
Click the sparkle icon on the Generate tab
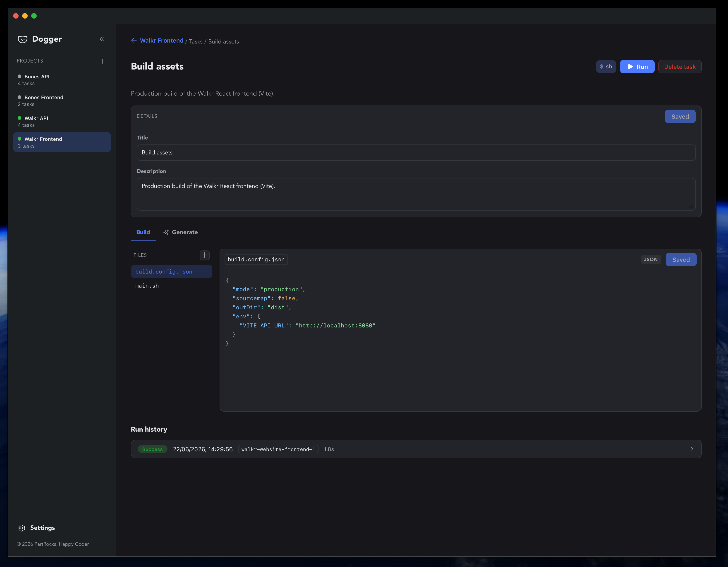[166, 233]
